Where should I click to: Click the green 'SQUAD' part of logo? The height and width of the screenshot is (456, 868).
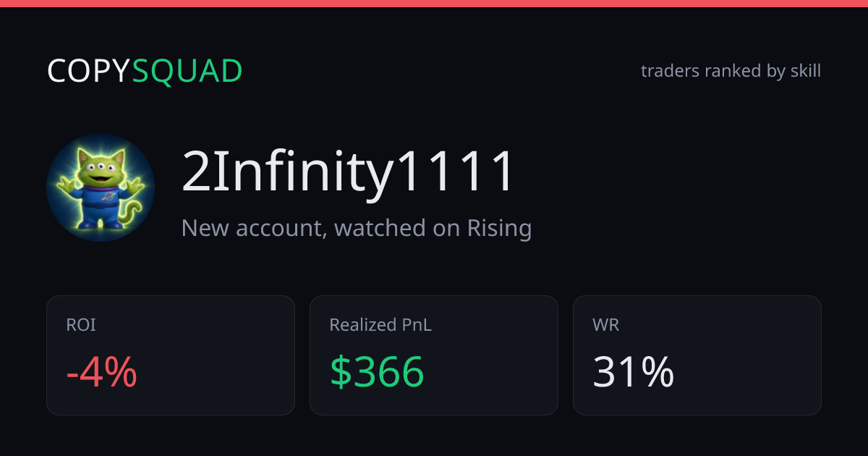tap(187, 71)
